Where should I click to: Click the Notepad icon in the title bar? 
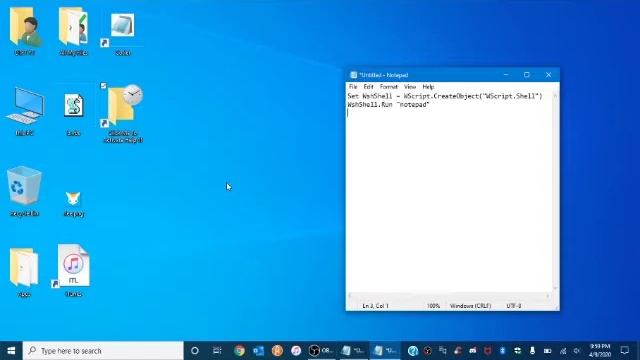click(x=353, y=75)
